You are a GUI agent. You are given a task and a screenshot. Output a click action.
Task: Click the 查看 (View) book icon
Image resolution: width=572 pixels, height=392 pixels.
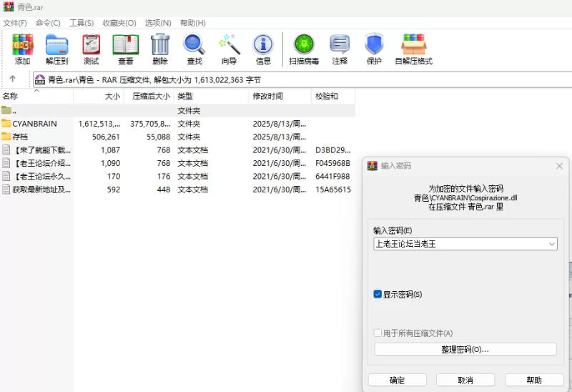coord(126,45)
